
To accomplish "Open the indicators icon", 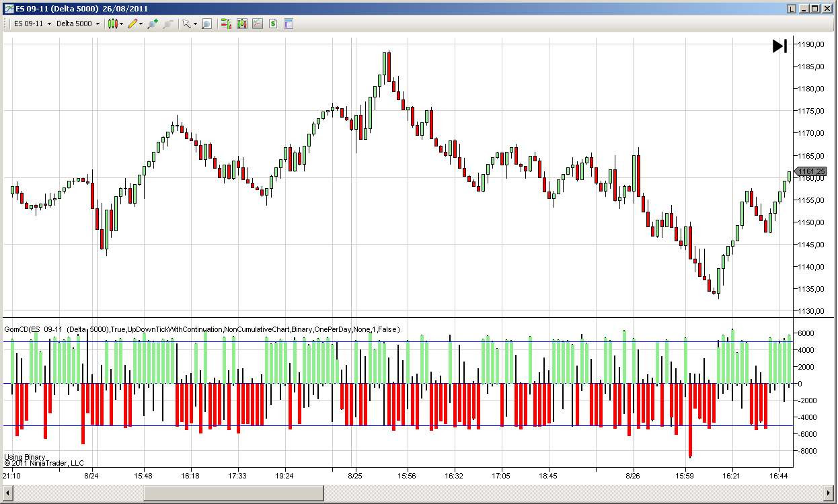I will [x=257, y=24].
